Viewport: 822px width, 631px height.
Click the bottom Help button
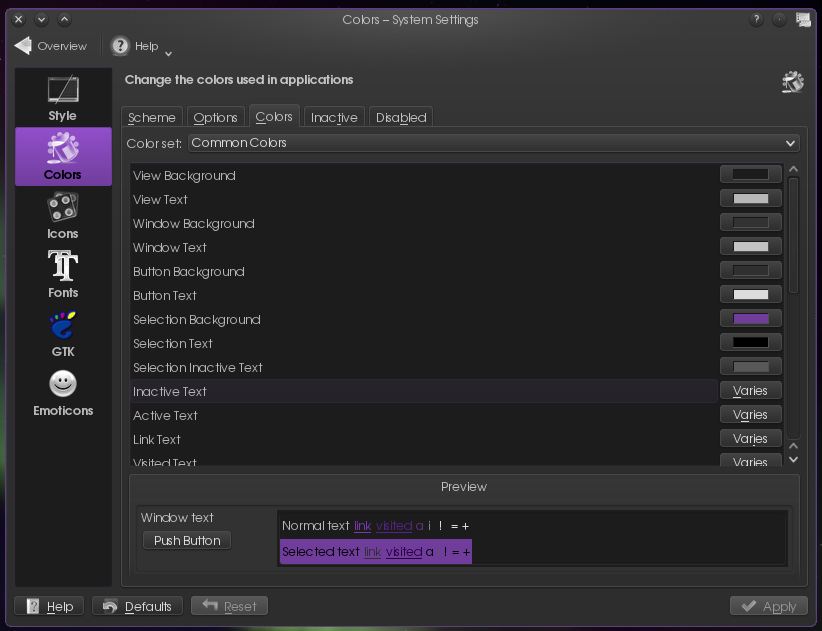49,606
